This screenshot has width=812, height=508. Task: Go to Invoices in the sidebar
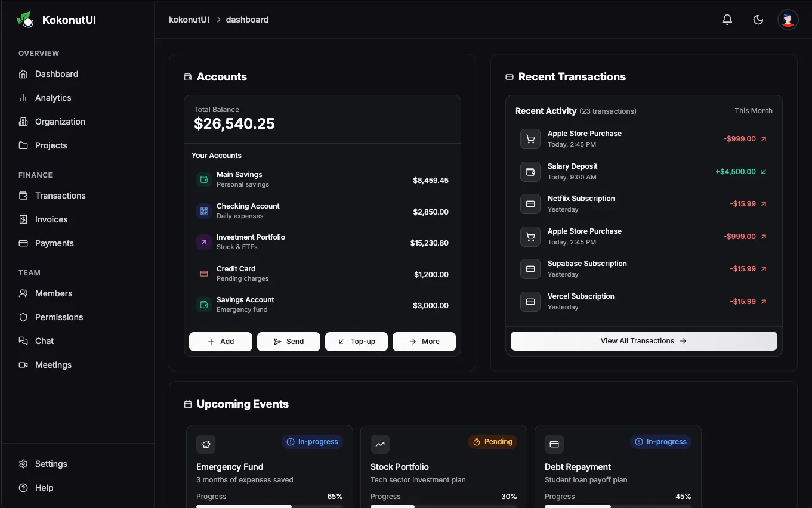[51, 219]
